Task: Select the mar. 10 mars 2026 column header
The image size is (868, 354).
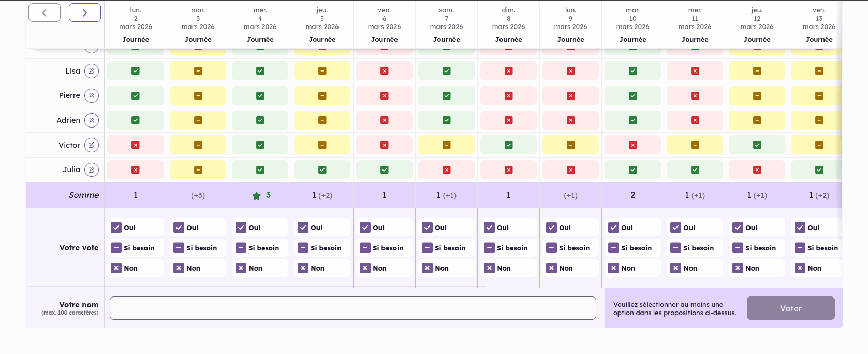Action: (x=632, y=25)
